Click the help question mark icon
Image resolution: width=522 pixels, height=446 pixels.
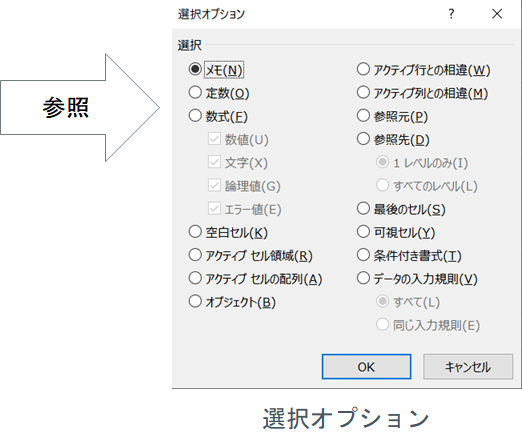(451, 14)
